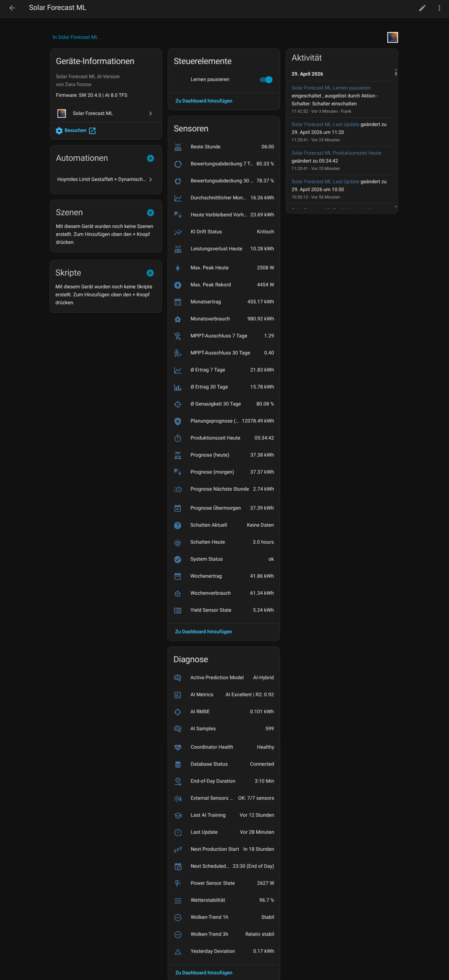Open the three-dot overflow menu
449x980 pixels.
click(x=439, y=8)
